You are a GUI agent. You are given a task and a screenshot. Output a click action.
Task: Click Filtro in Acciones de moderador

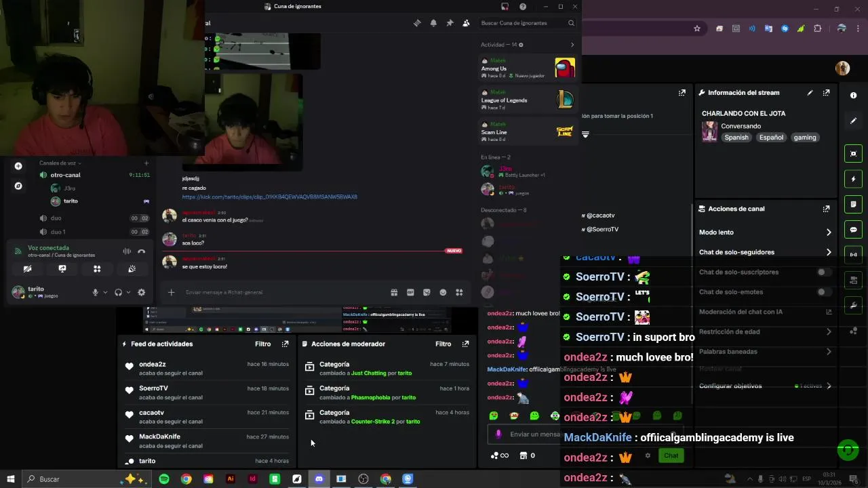point(443,344)
